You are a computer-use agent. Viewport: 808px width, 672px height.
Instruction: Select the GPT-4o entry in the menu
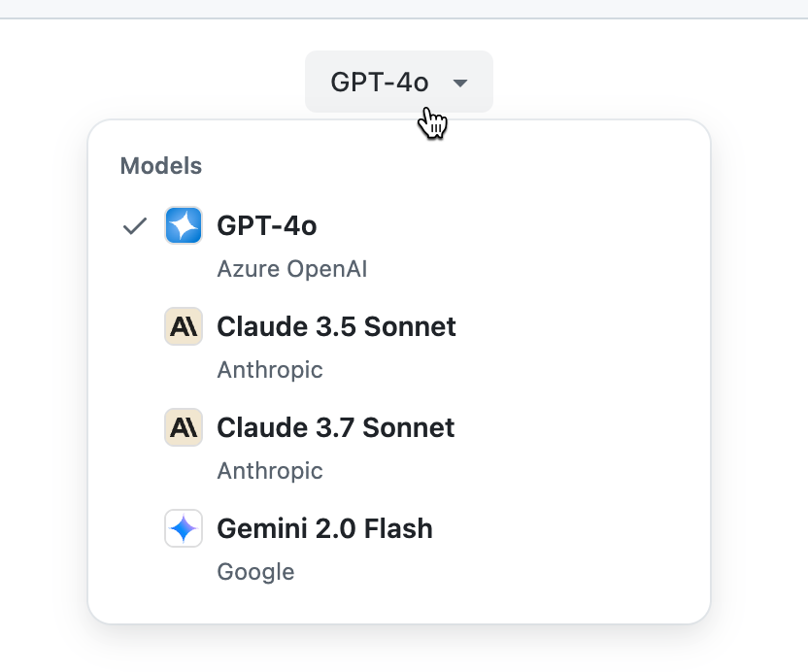point(266,224)
